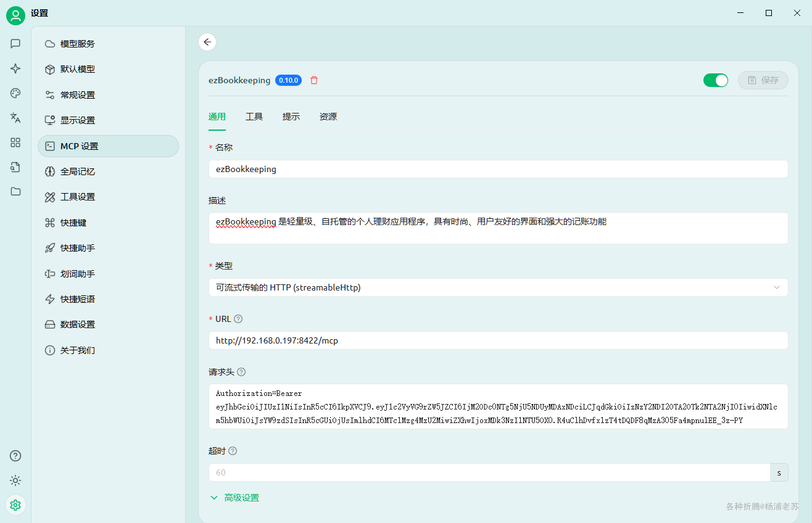The width and height of the screenshot is (812, 523).
Task: Open the knowledge base sidebar icon
Action: (15, 167)
